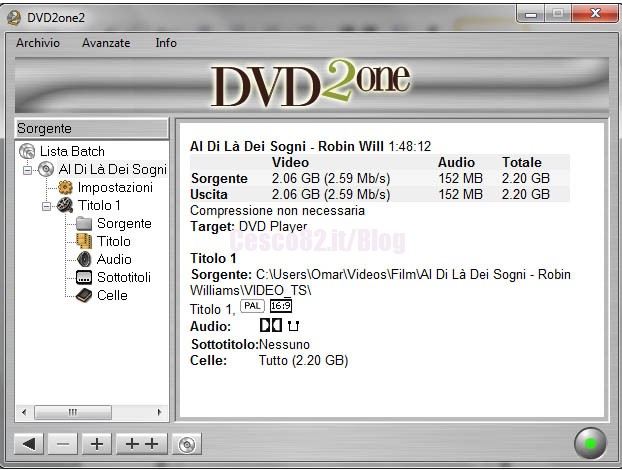
Task: Open the Avanzate menu
Action: pos(106,42)
